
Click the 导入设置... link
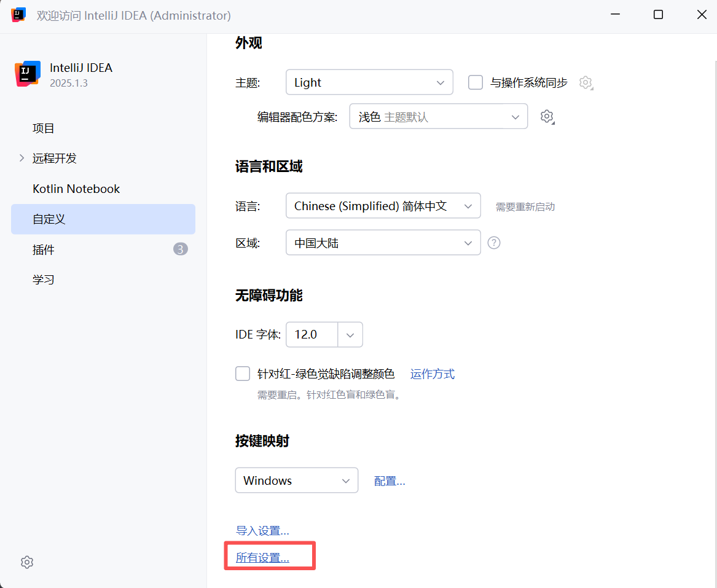(262, 531)
